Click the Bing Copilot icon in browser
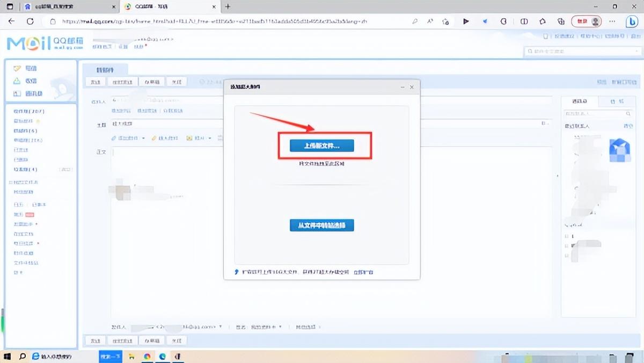Viewport: 644px width, 363px height. tap(632, 21)
